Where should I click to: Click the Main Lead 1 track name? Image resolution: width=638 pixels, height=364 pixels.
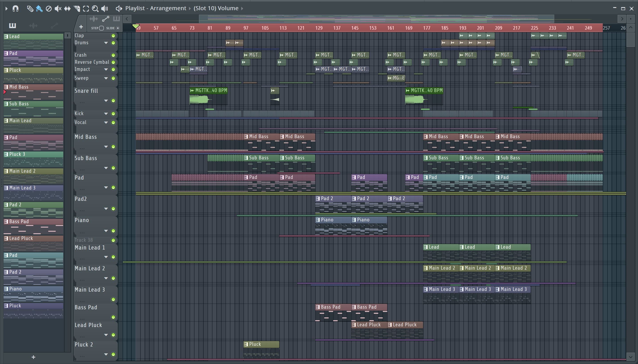pos(90,248)
